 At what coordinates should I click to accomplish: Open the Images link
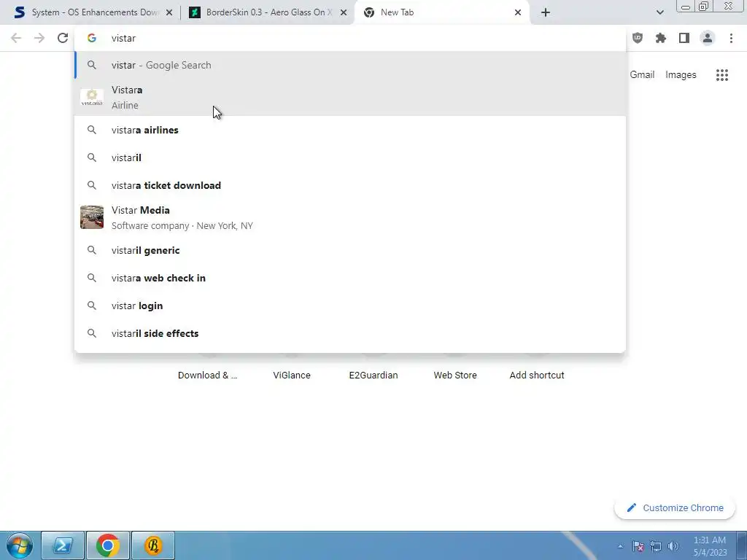click(x=681, y=75)
